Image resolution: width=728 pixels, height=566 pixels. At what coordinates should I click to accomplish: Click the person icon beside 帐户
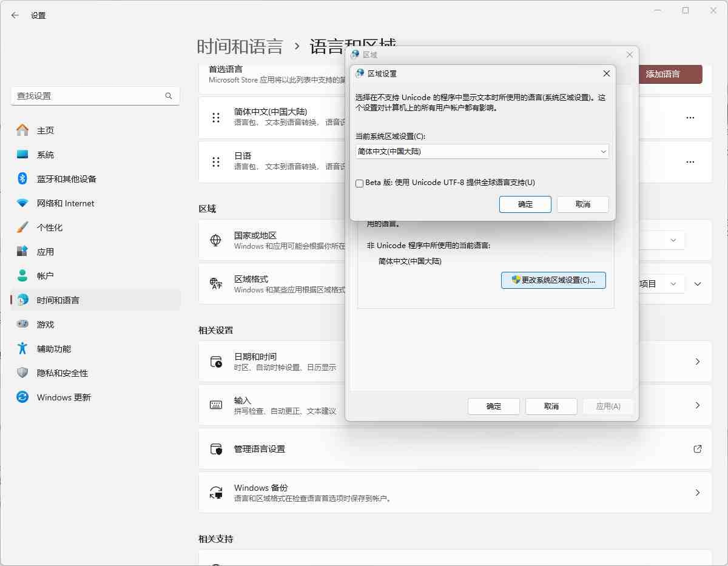[x=22, y=276]
